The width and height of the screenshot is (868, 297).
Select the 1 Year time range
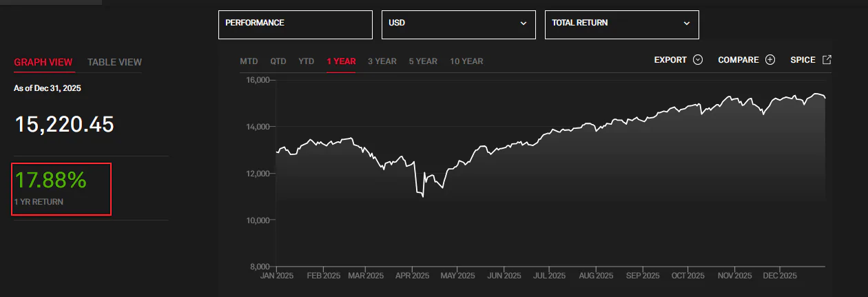(x=341, y=61)
